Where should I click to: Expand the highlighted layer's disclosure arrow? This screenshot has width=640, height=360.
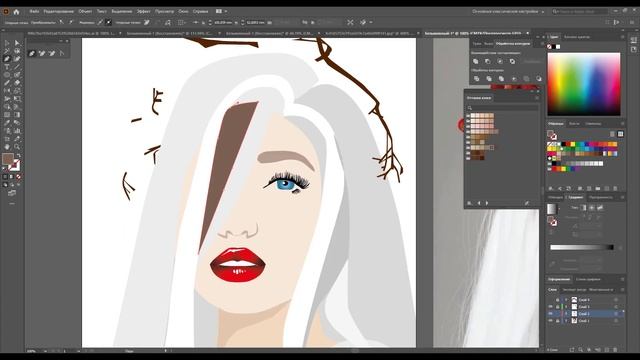pos(566,313)
